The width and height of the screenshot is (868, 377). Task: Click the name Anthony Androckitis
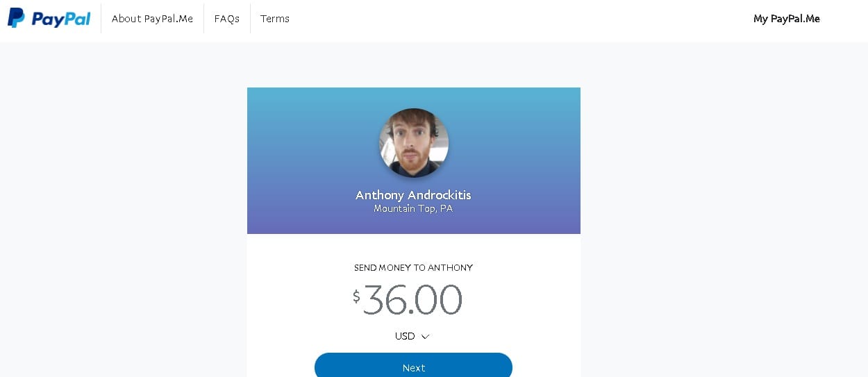[413, 195]
